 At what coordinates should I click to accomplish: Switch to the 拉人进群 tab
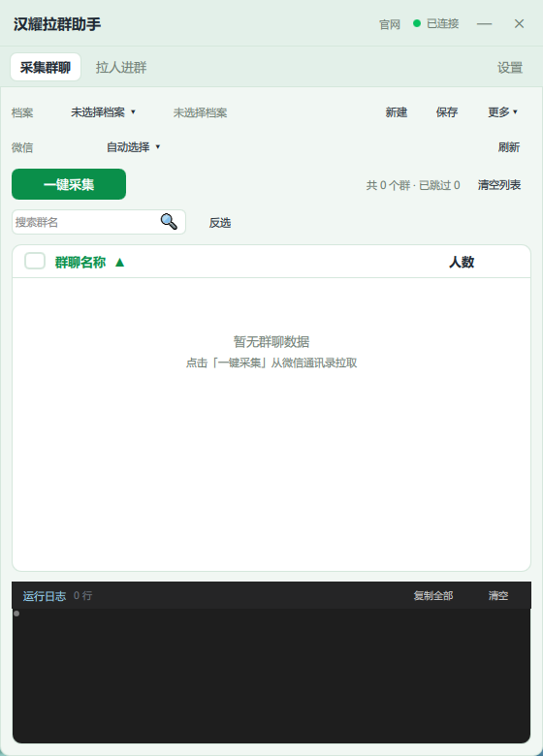pyautogui.click(x=121, y=68)
